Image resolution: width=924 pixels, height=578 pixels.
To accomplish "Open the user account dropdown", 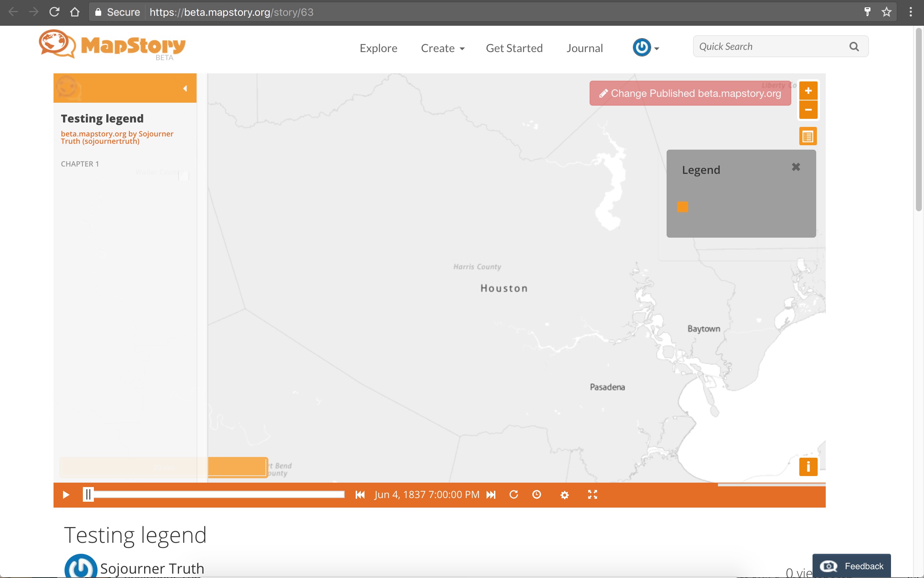I will [x=645, y=47].
